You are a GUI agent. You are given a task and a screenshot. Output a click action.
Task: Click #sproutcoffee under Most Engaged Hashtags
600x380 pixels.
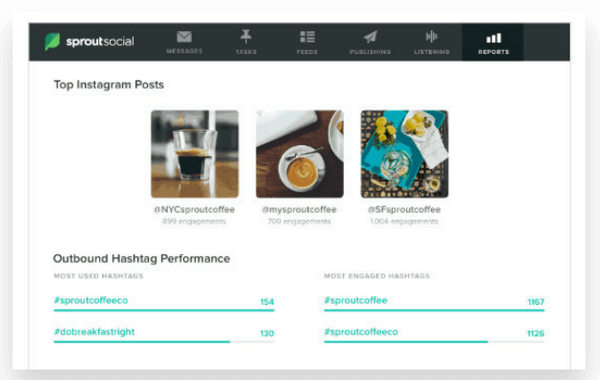[355, 300]
